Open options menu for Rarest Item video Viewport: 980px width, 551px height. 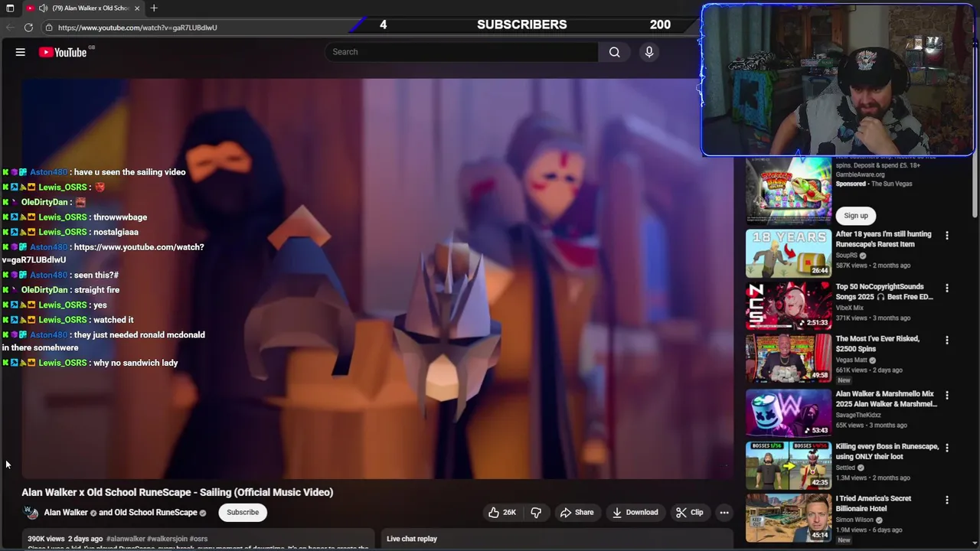click(x=947, y=236)
